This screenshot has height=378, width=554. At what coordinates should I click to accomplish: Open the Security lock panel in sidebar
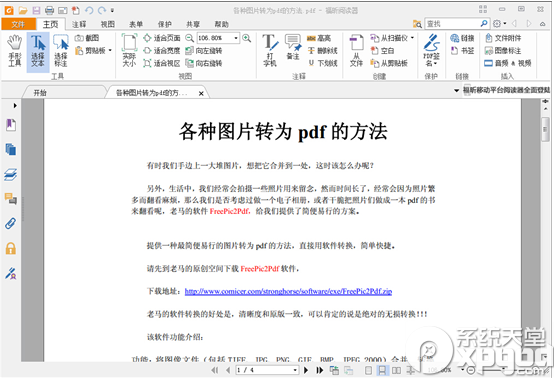[11, 248]
